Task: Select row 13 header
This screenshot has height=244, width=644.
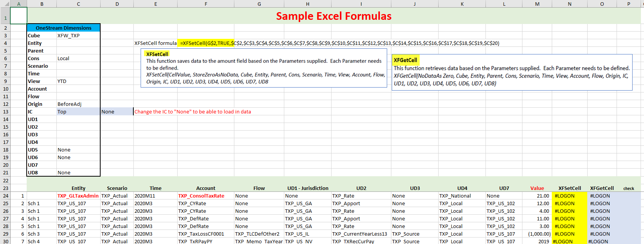Action: coord(5,112)
